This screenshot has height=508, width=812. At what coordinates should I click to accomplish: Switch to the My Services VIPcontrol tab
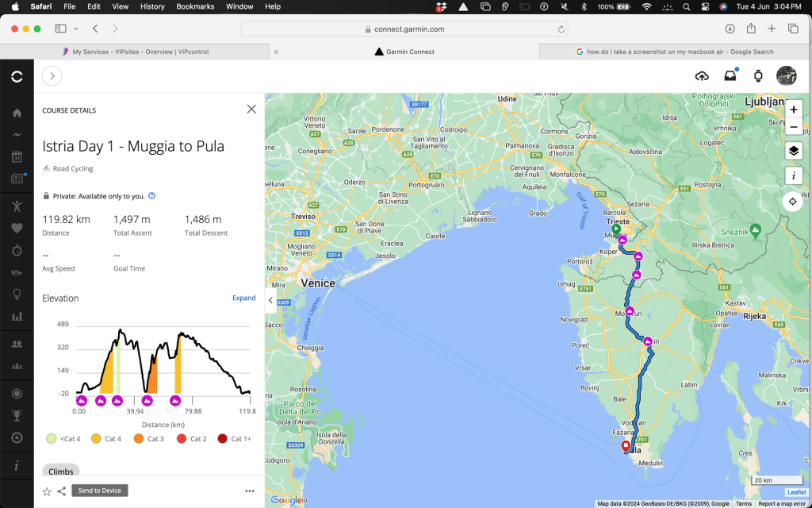(133, 52)
